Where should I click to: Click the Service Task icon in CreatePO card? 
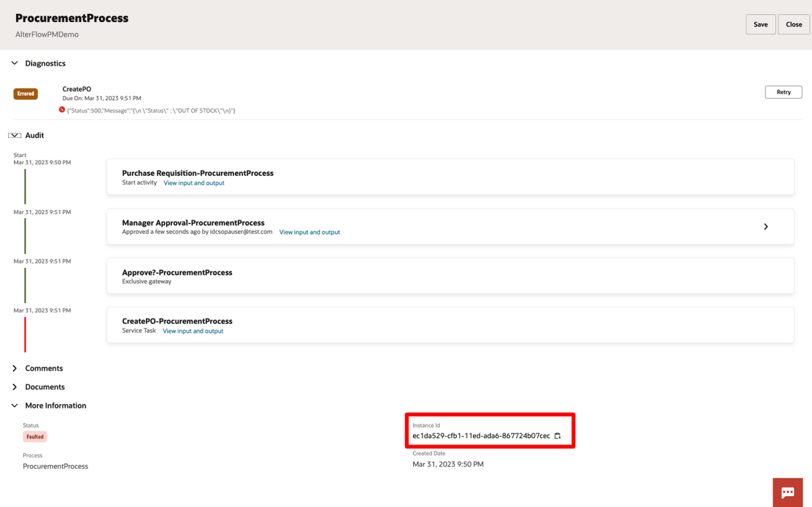(x=138, y=330)
